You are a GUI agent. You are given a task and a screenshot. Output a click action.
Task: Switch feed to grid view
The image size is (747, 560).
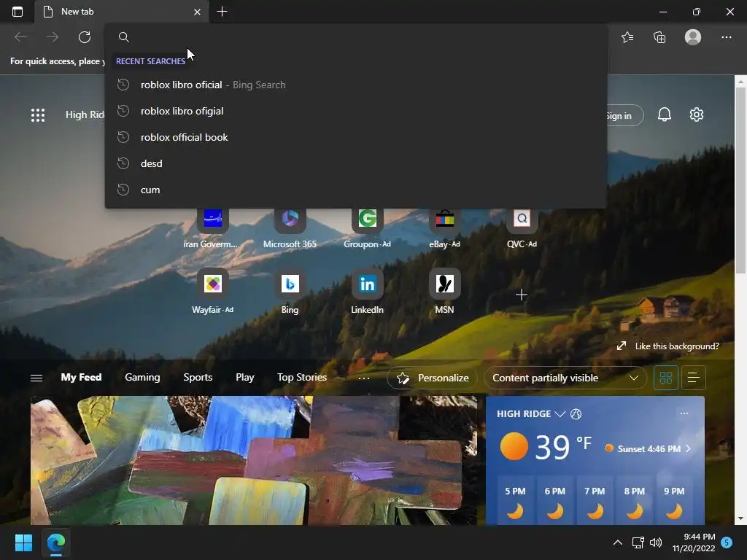click(665, 378)
